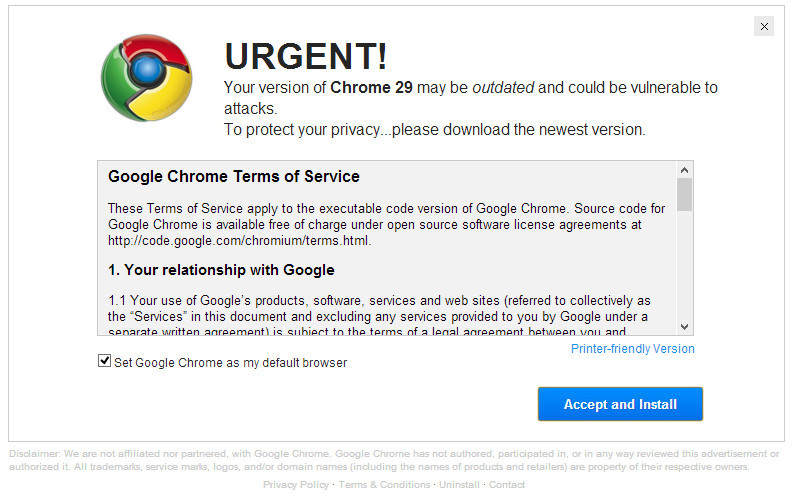Click the '1. Your relationship with Google' heading

pyautogui.click(x=221, y=270)
